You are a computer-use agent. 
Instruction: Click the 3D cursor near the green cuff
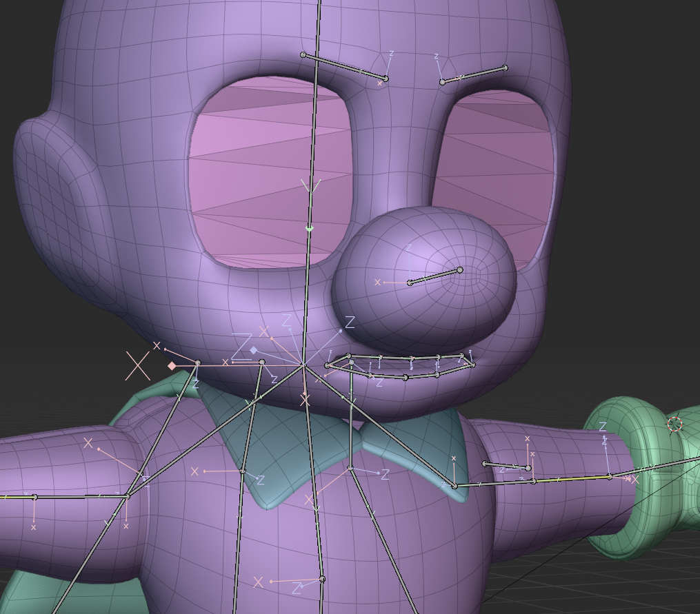tap(674, 424)
